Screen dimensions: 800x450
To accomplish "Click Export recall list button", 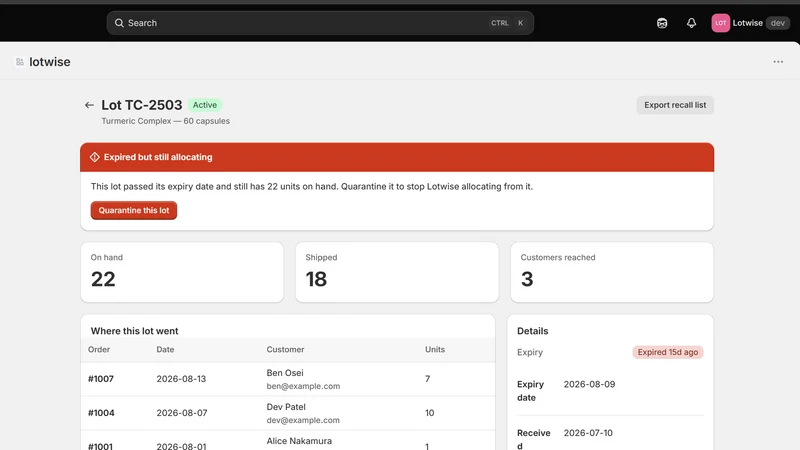I will 675,105.
